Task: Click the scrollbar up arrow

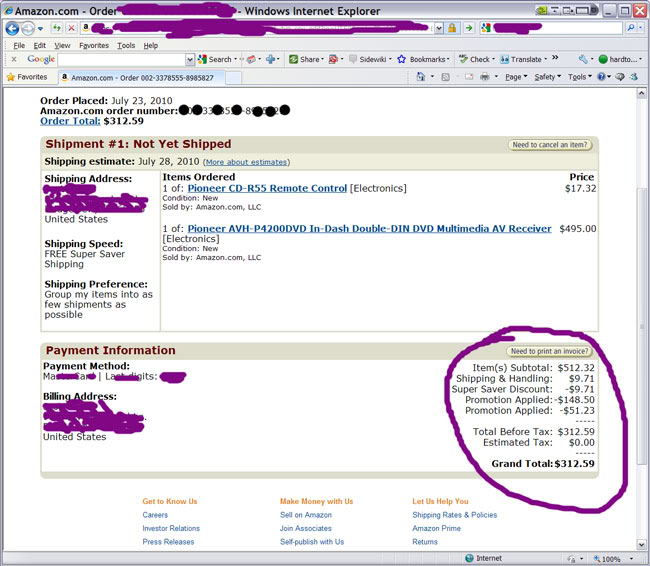Action: pyautogui.click(x=641, y=93)
